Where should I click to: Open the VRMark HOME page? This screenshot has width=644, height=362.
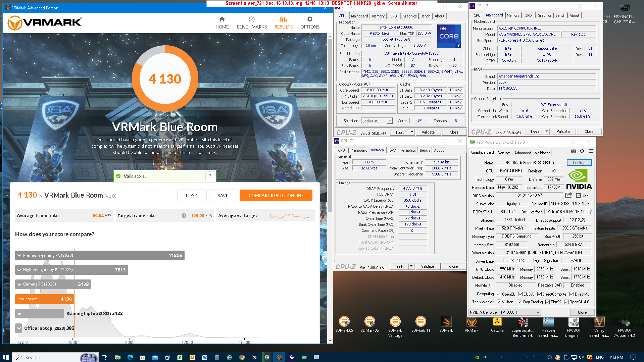[x=222, y=23]
